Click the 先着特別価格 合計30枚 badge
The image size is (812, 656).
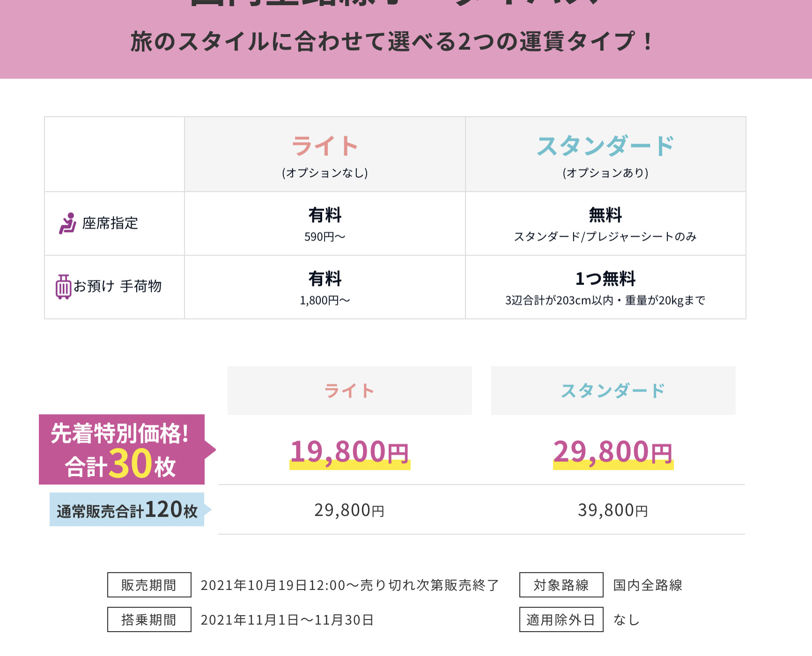pos(122,449)
